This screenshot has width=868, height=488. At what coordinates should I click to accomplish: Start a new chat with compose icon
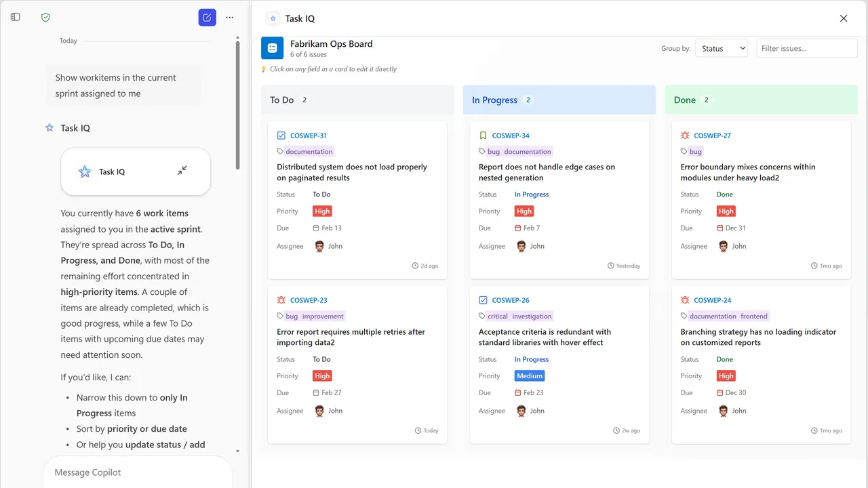coord(207,17)
